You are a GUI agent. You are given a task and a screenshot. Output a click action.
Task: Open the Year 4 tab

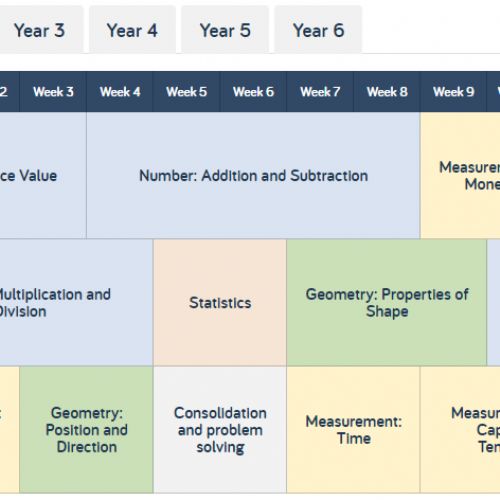132,30
